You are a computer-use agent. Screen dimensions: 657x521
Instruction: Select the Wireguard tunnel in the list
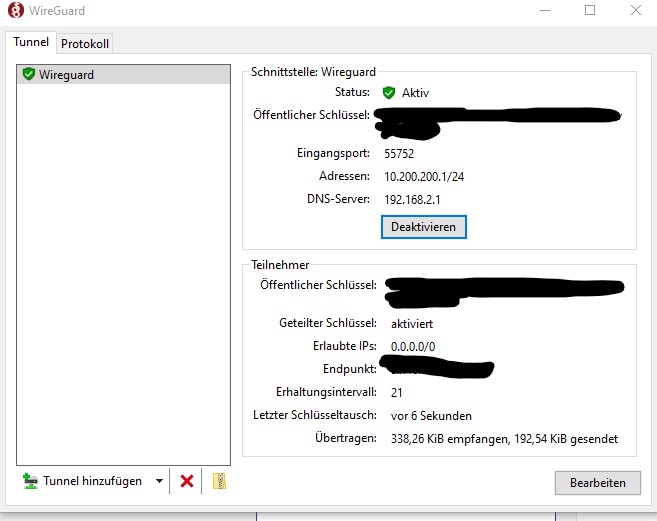pyautogui.click(x=123, y=75)
